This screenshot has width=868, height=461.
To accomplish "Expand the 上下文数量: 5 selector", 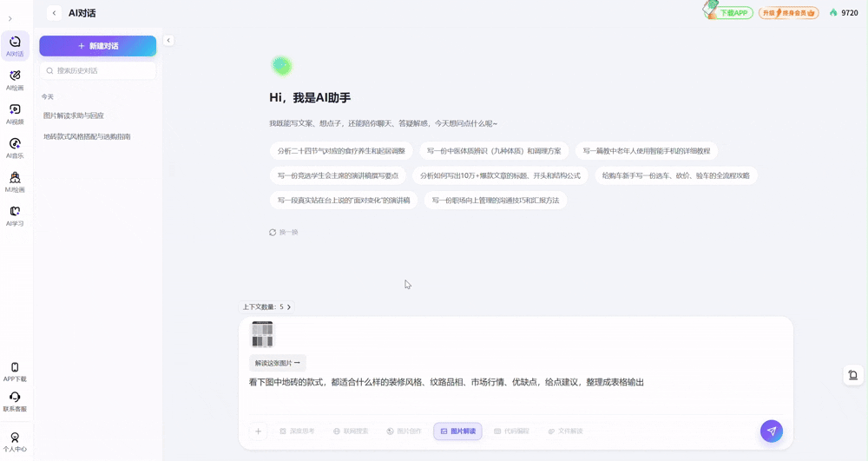I will [266, 306].
